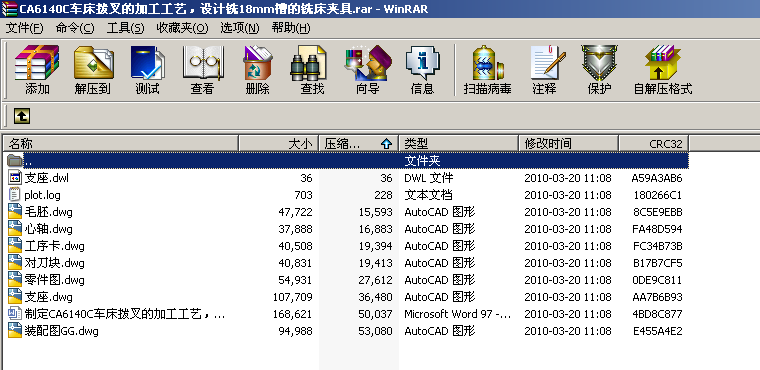760x370 pixels.
Task: Run the 测试 (Test) archive tool
Action: 147,63
